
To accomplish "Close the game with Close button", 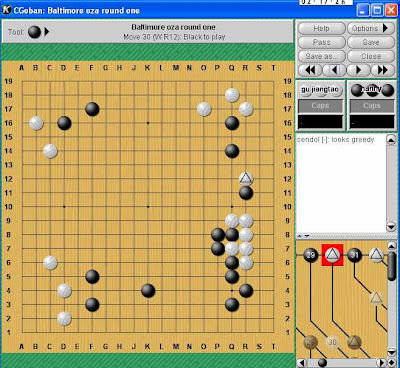I will coord(371,56).
